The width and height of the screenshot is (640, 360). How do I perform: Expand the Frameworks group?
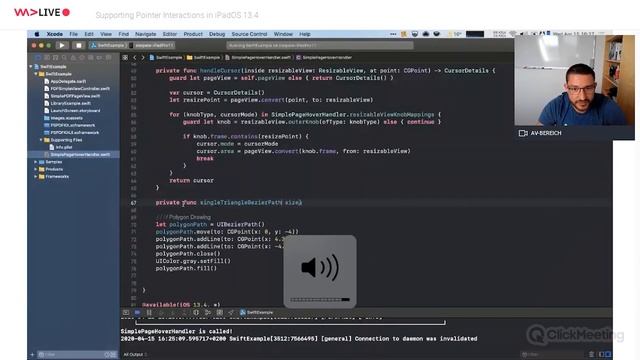[x=36, y=177]
